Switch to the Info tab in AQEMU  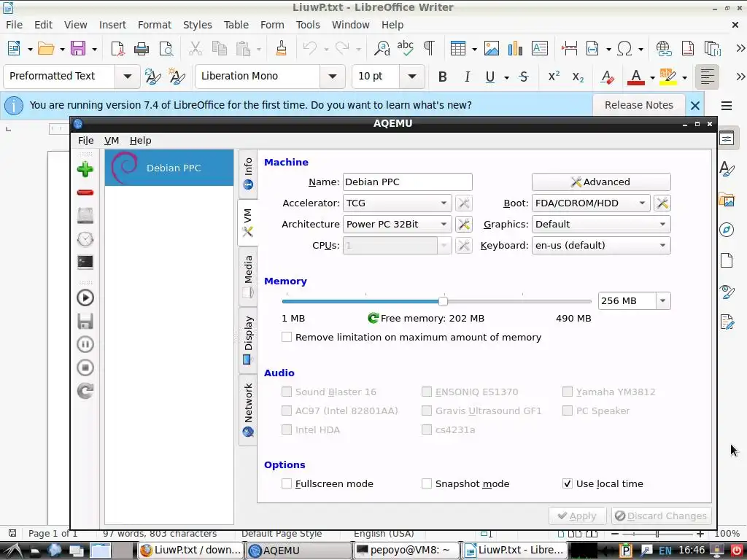click(x=248, y=174)
